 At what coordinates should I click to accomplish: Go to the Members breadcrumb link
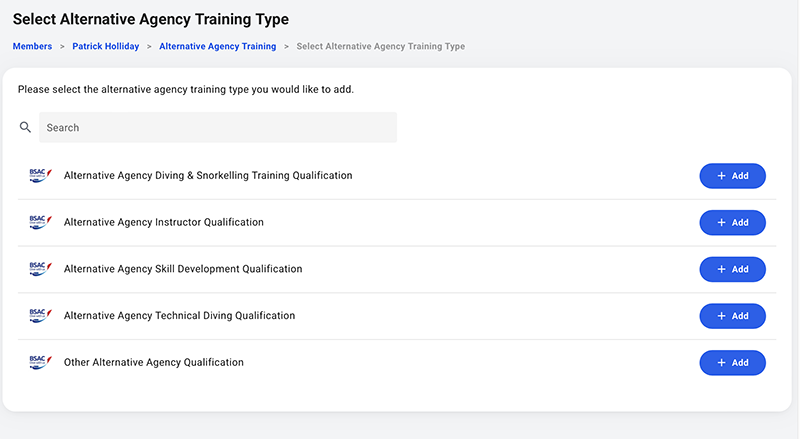32,46
